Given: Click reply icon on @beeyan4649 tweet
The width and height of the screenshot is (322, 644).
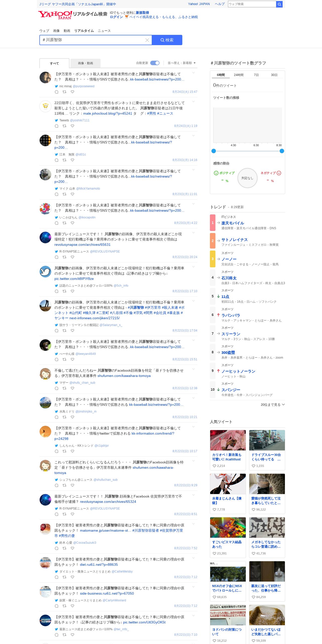Looking at the screenshot, I should [57, 359].
